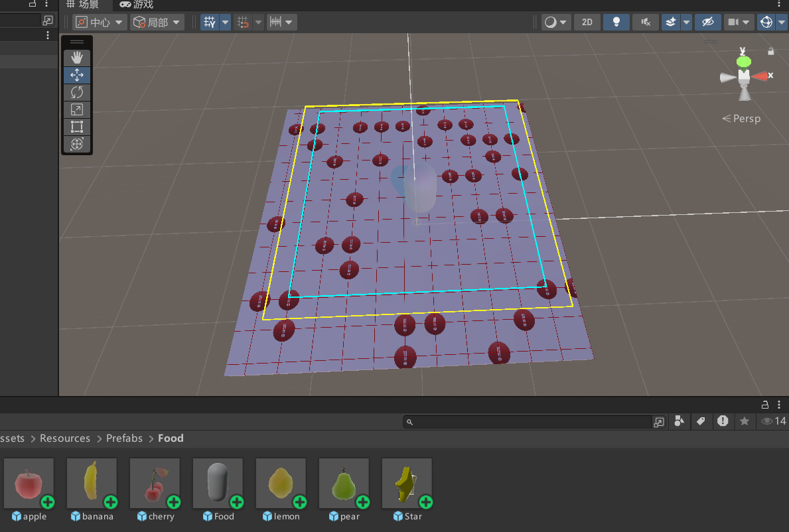The height and width of the screenshot is (532, 789).
Task: Open the 局部 handle rotation dropdown
Action: tap(157, 22)
